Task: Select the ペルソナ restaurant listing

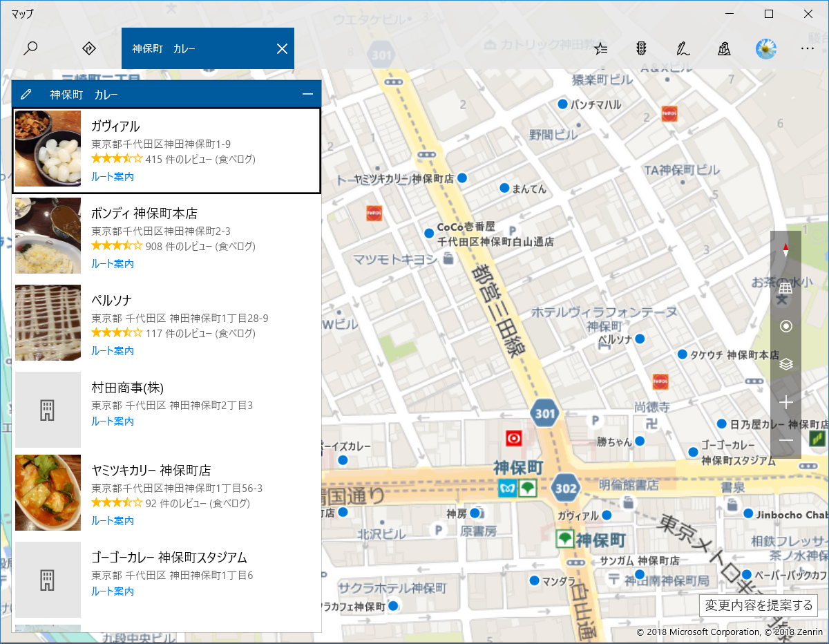Action: [x=166, y=323]
